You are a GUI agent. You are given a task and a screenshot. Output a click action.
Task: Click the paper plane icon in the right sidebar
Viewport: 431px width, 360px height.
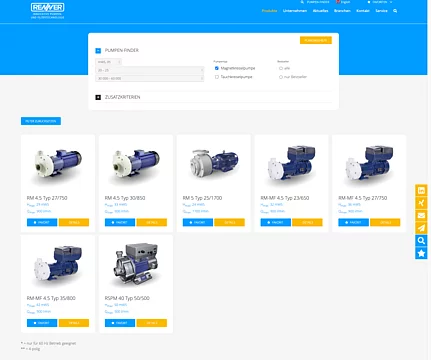tap(421, 228)
